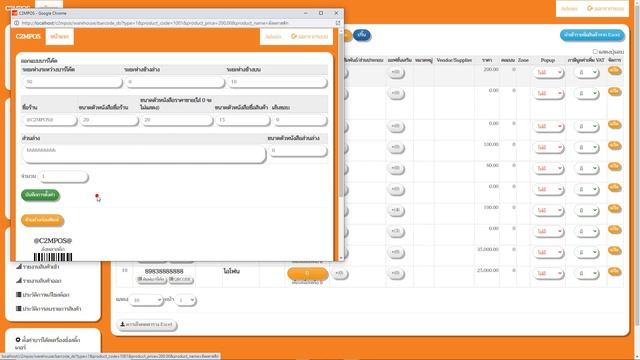
Task: Click gray pill button in the 25,000.00 row
Action: 396,273
